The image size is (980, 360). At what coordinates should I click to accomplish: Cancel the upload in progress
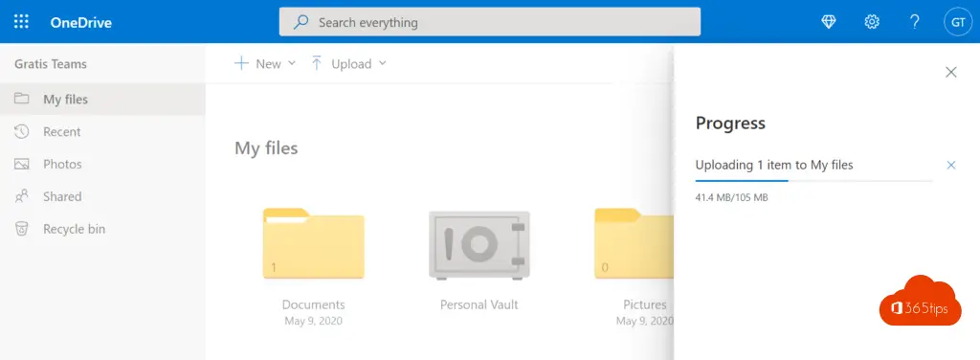[x=951, y=165]
